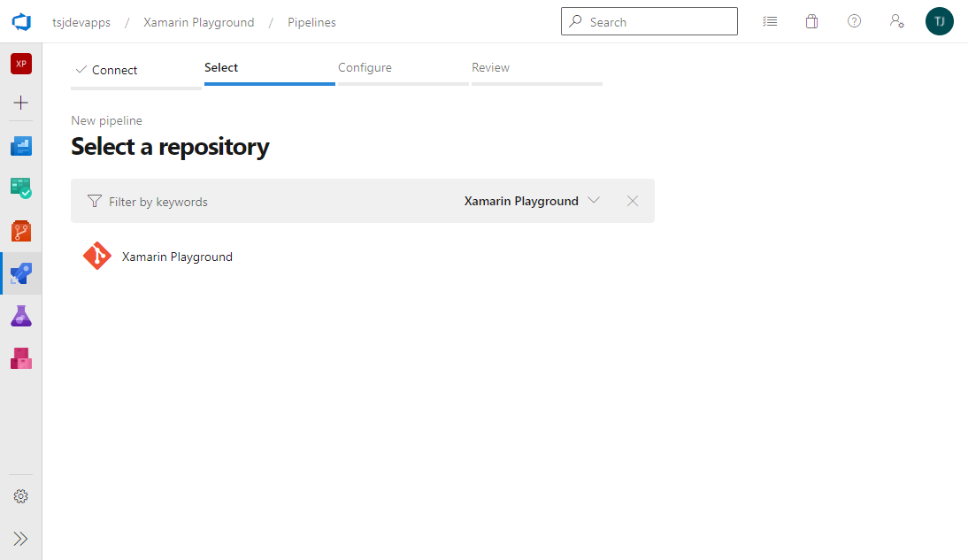The image size is (968, 560).
Task: Click the Filter by keywords field
Action: (265, 202)
